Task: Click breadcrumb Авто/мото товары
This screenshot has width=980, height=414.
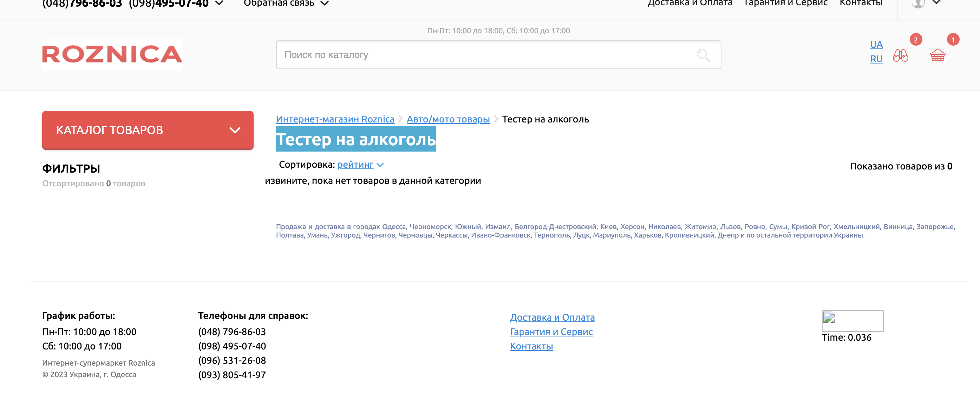Action: [x=448, y=119]
